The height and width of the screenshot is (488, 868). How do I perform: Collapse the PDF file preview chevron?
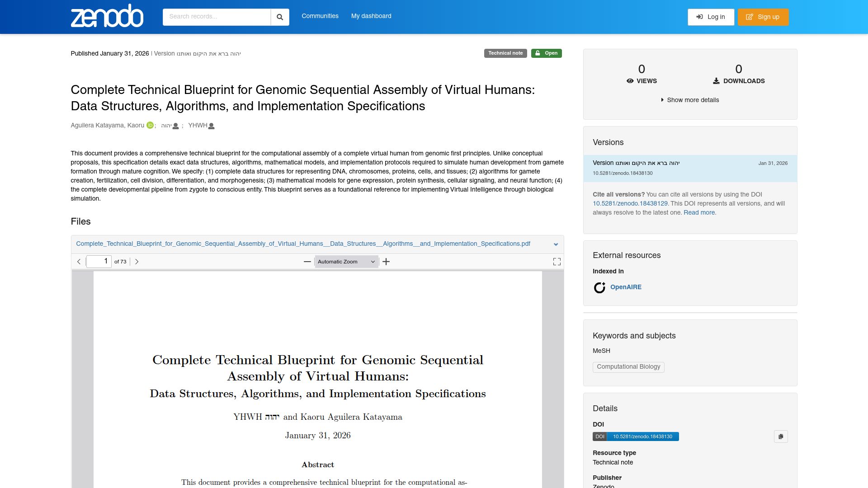point(556,244)
